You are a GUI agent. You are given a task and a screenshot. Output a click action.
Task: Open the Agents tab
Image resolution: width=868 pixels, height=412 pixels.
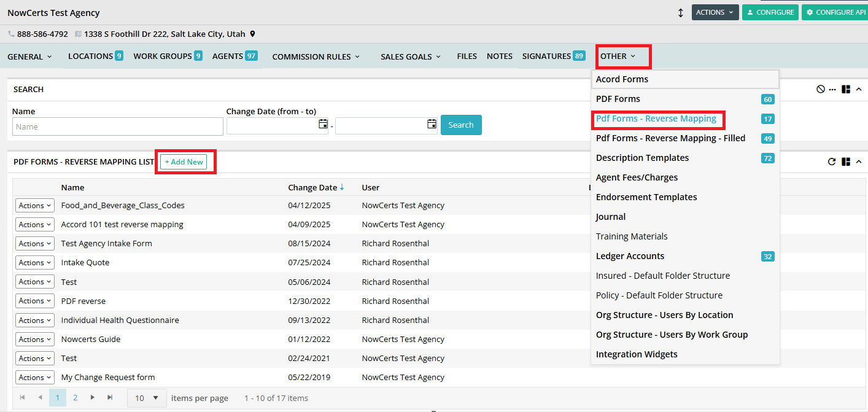[234, 56]
